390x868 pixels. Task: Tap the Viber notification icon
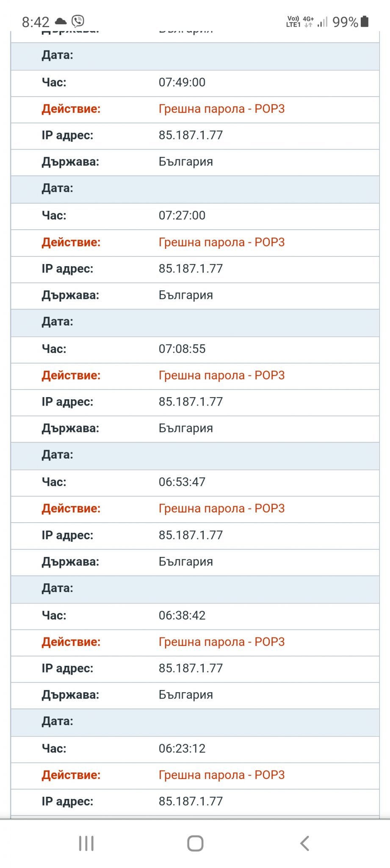(78, 21)
